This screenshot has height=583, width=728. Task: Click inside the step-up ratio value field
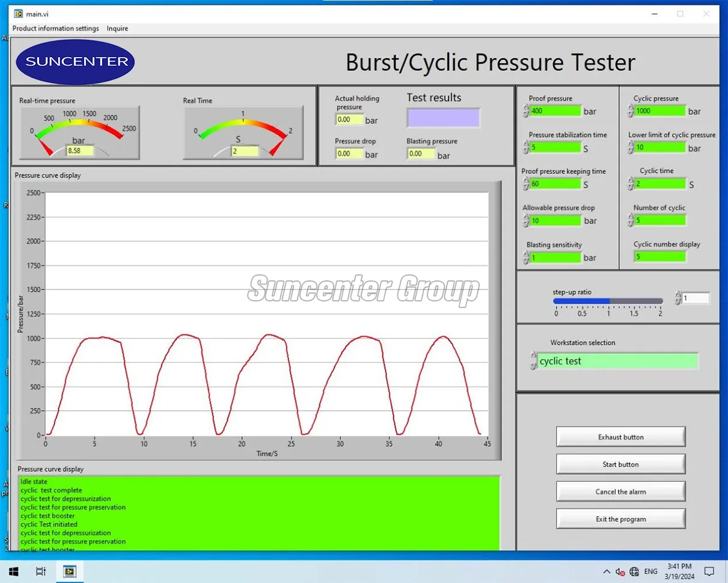point(696,298)
